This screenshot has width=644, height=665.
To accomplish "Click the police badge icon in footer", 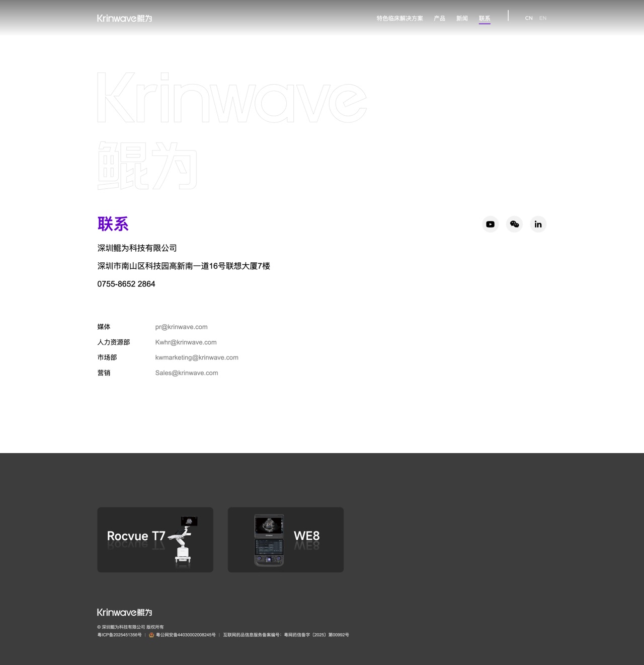I will coord(151,635).
